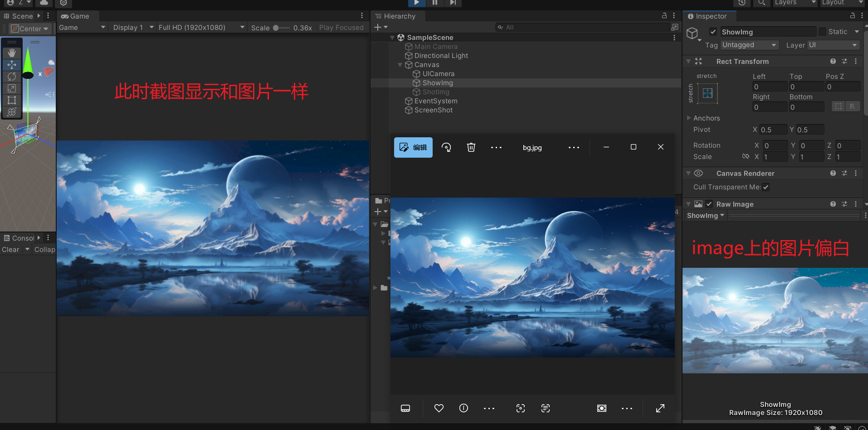The height and width of the screenshot is (430, 868).
Task: Select the Rotate tool in Scene view
Action: click(x=12, y=77)
